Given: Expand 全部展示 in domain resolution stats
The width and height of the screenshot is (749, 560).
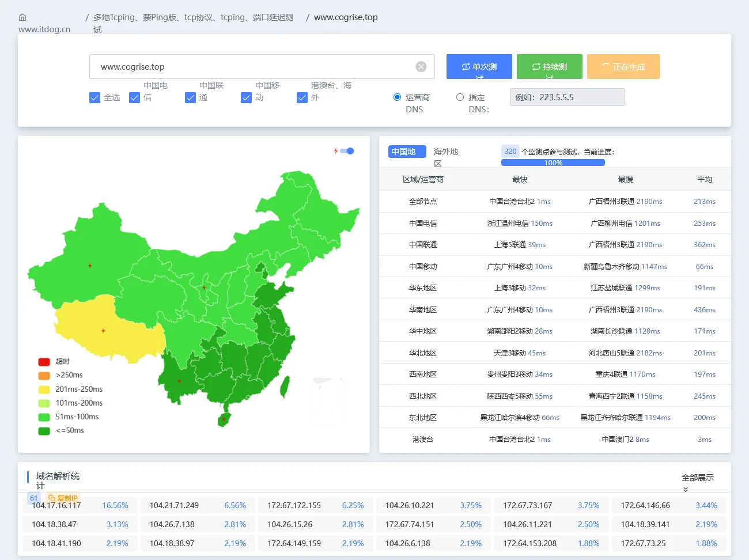Looking at the screenshot, I should coord(697,482).
